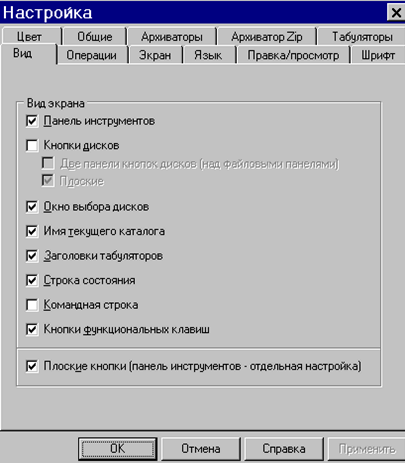The width and height of the screenshot is (405, 465).
Task: Open the Правка/просмотр tab
Action: 293,55
